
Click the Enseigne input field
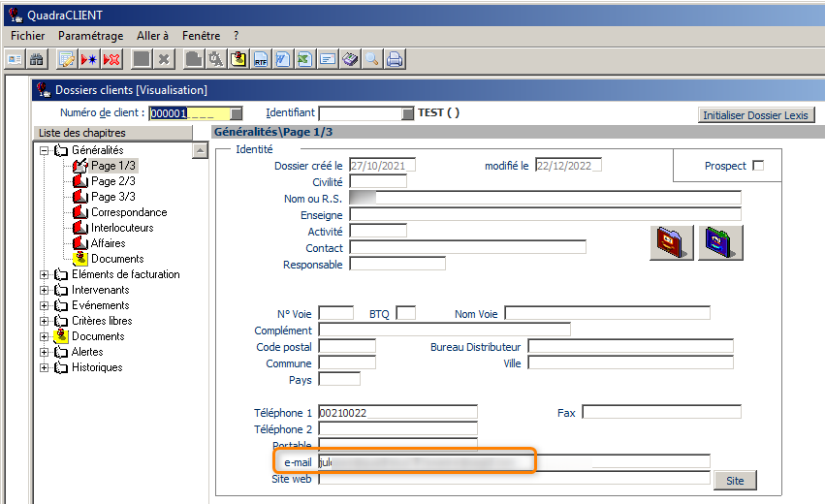coord(545,214)
